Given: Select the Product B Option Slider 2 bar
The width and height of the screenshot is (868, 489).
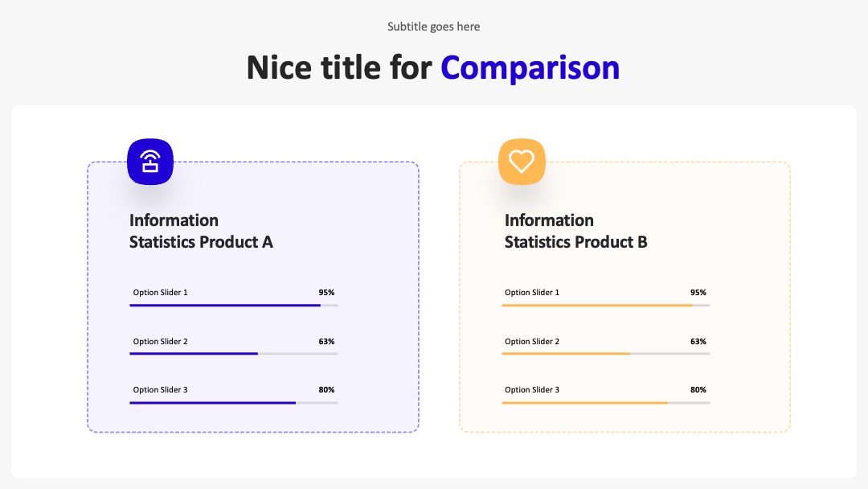Looking at the screenshot, I should click(x=606, y=353).
